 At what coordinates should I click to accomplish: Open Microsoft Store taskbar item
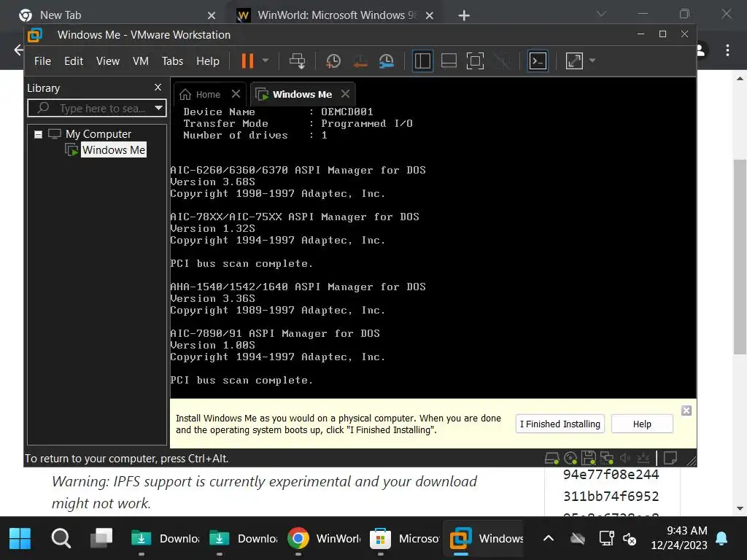tap(404, 539)
